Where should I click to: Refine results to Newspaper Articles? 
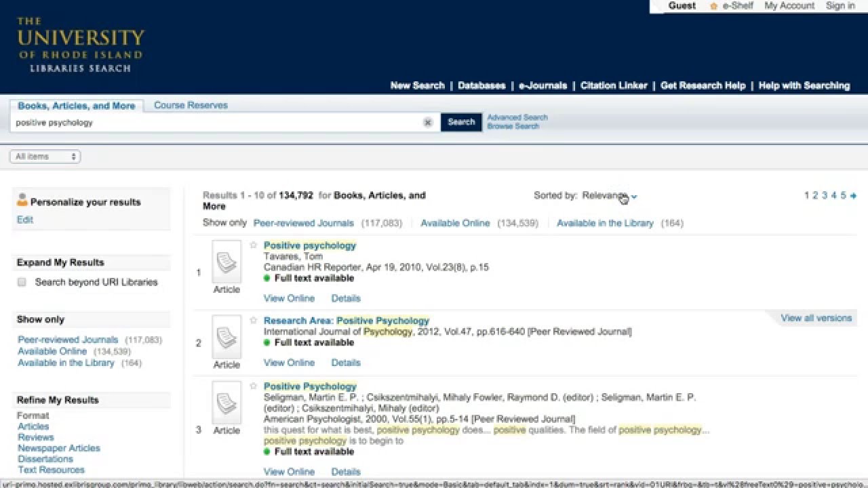[59, 448]
